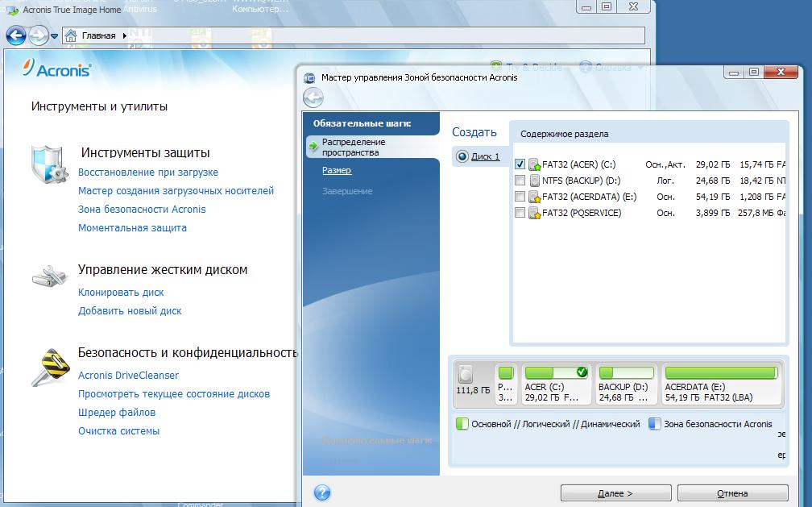Launch Acronis DriveCleanser
Image resolution: width=812 pixels, height=507 pixels.
click(128, 376)
